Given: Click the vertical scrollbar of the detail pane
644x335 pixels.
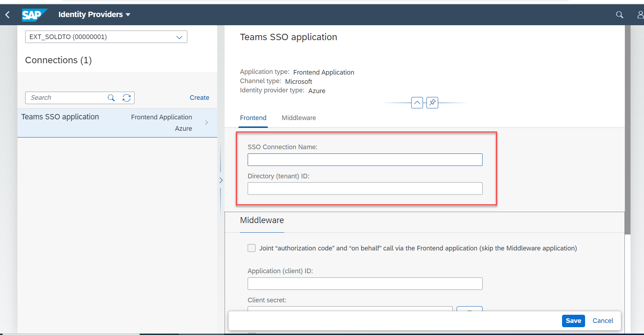Looking at the screenshot, I should point(628,130).
